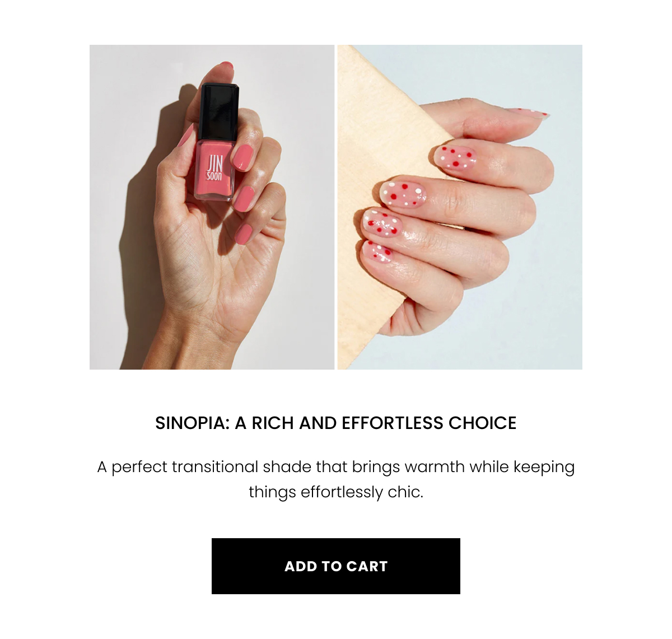Click the solid pink index nail holding the bottle
Viewport: 672px width, 639px height.
pyautogui.click(x=243, y=158)
